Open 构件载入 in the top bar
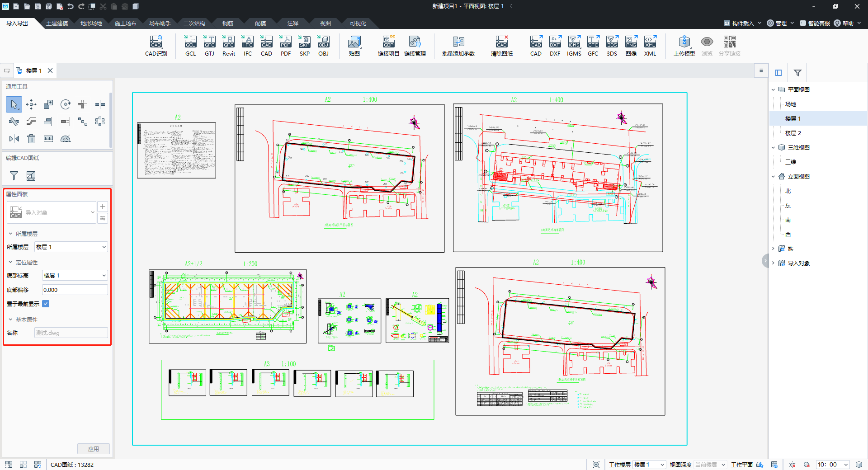This screenshot has height=470, width=868. (x=742, y=23)
